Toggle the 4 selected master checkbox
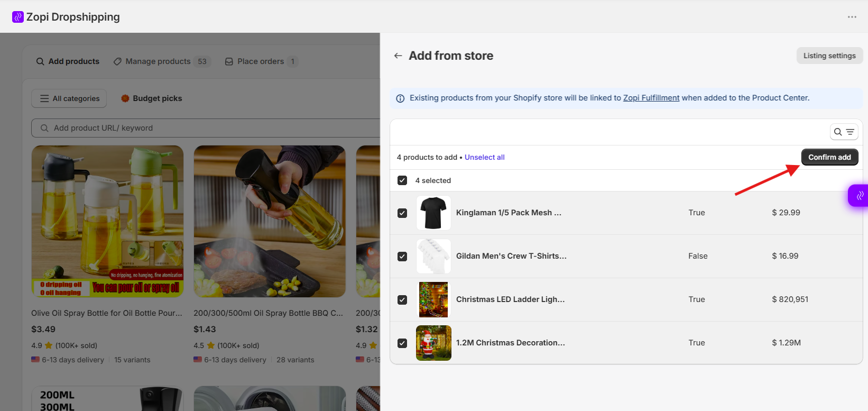 (x=402, y=180)
